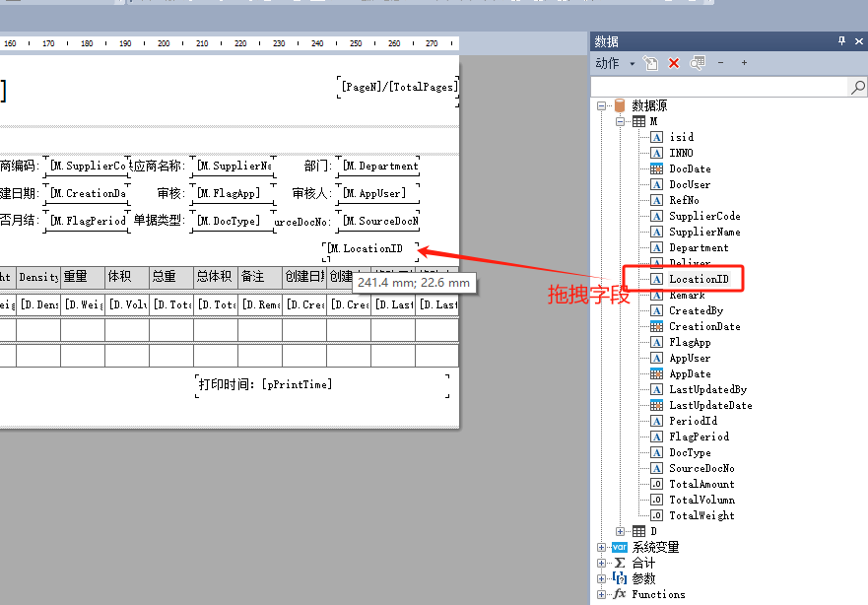Image resolution: width=868 pixels, height=605 pixels.
Task: Expand all nodes with plus icon
Action: coord(744,63)
